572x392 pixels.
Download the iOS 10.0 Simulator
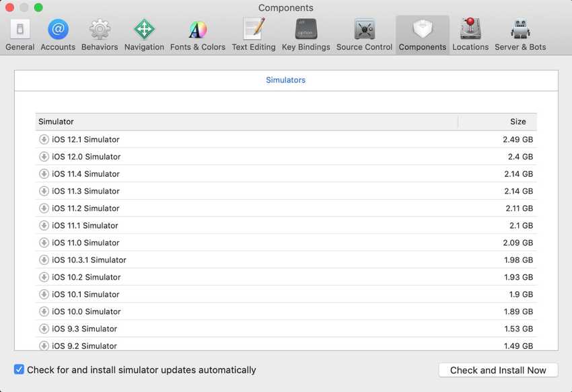(44, 311)
